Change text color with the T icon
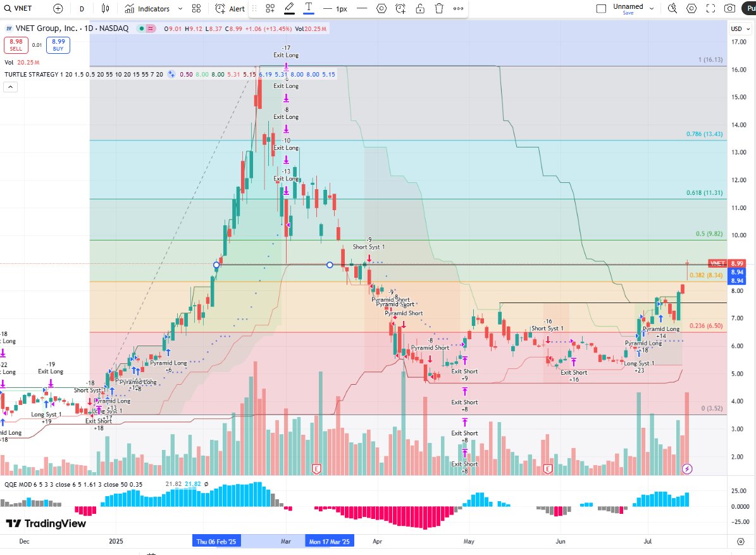This screenshot has width=756, height=555. click(x=309, y=8)
